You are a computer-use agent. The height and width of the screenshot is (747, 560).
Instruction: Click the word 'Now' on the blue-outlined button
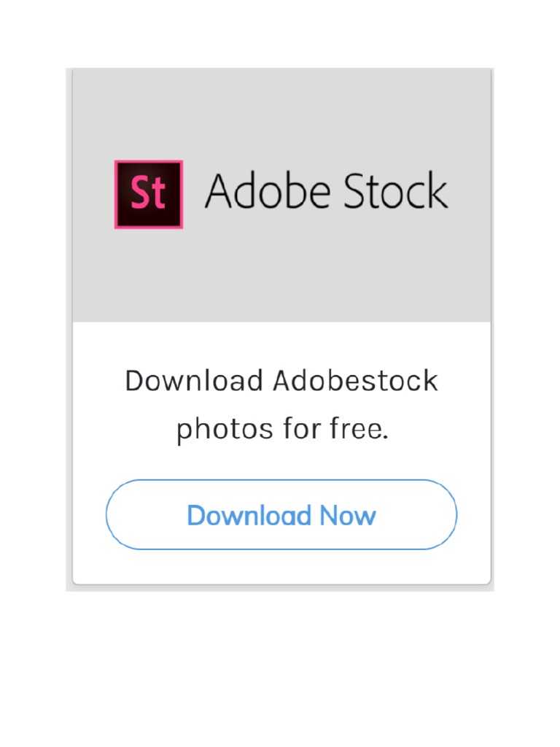click(x=348, y=515)
